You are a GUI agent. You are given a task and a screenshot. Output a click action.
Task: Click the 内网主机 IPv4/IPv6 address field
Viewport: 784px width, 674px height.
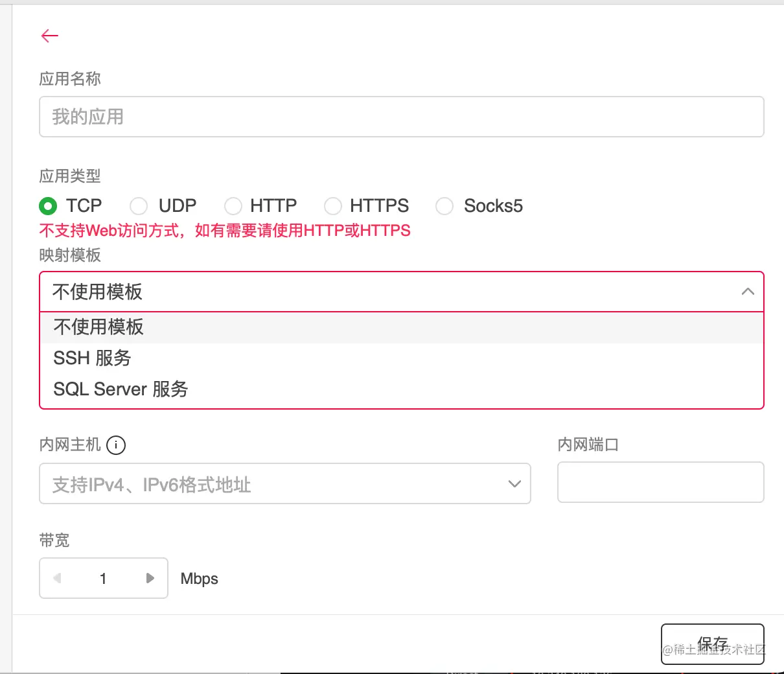pos(285,483)
